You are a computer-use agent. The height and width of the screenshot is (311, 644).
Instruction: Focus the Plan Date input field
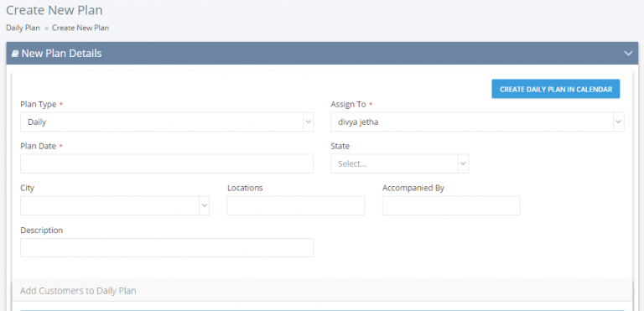click(x=167, y=163)
